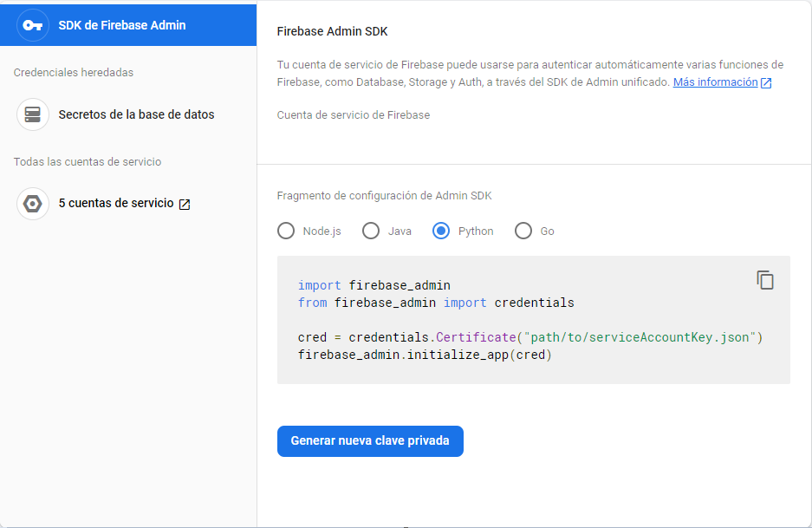The image size is (812, 528).
Task: Select the Go language option
Action: (x=523, y=231)
